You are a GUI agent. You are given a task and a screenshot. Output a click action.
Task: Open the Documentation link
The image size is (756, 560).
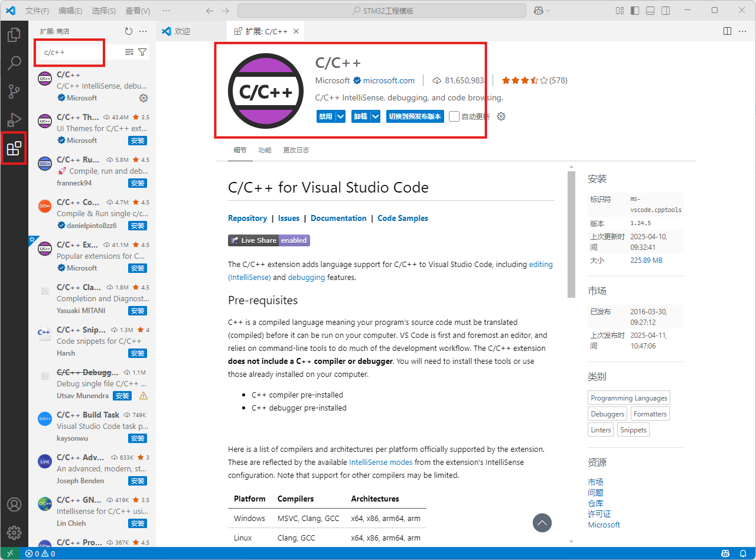pos(338,218)
